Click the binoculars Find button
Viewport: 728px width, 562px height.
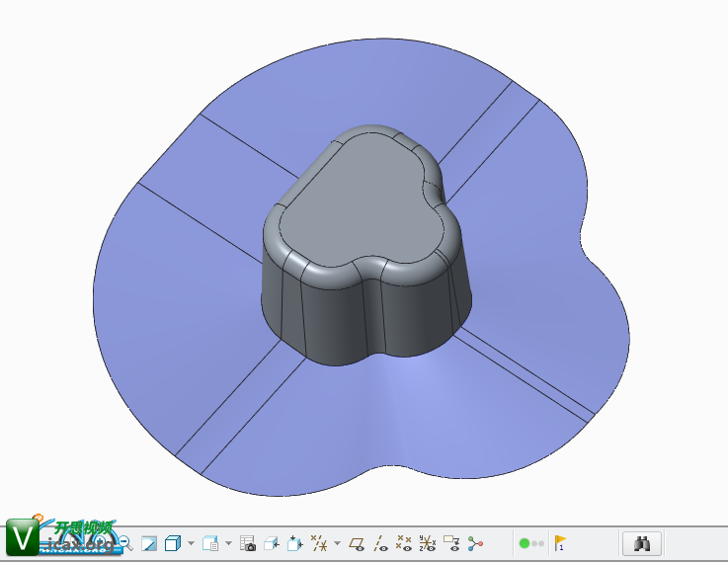coord(642,543)
